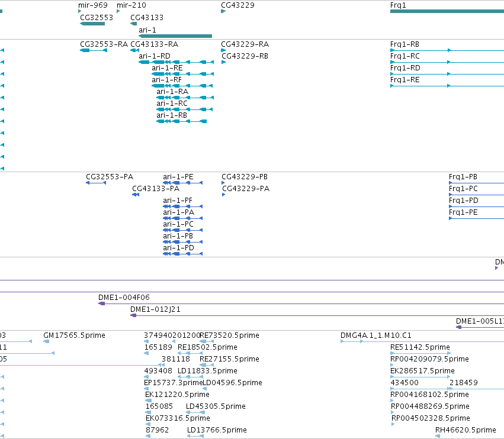Screen dimensions: 504x439
Task: Select the ari-1-PF protein label
Action: (178, 201)
